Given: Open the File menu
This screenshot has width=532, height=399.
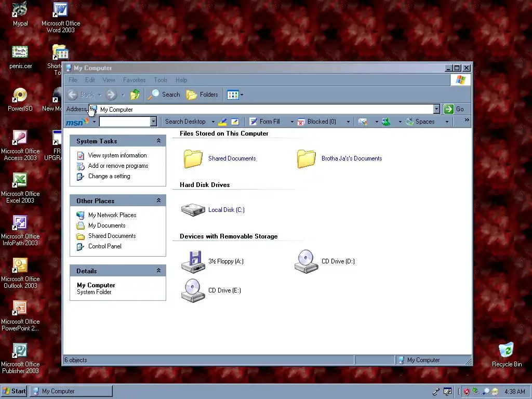Looking at the screenshot, I should (x=73, y=80).
